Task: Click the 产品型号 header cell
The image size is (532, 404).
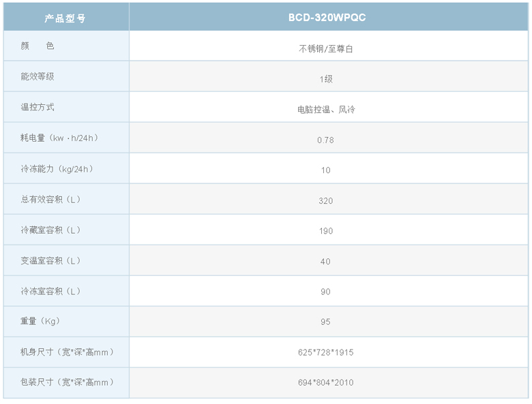Action: tap(65, 18)
